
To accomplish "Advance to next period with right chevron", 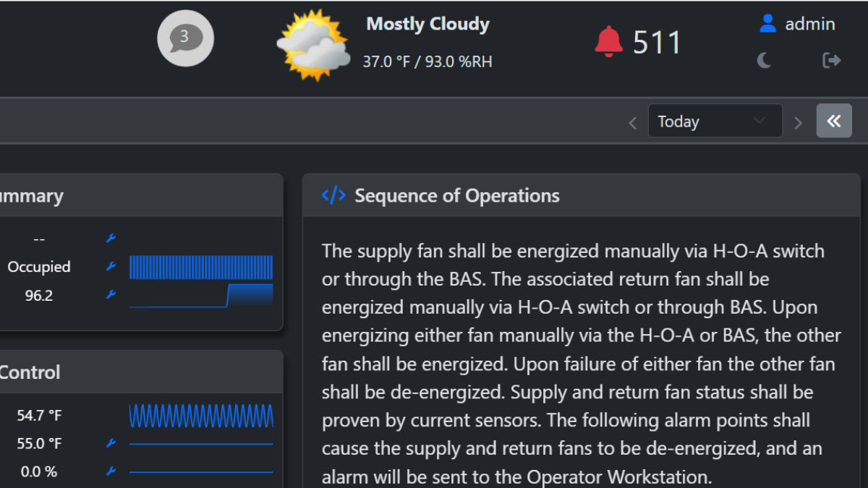I will (x=798, y=122).
